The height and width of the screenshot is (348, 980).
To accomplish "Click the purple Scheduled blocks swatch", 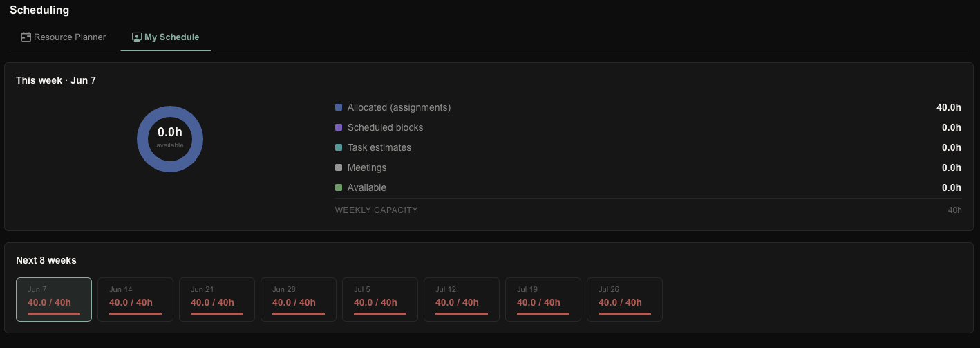I will point(339,128).
